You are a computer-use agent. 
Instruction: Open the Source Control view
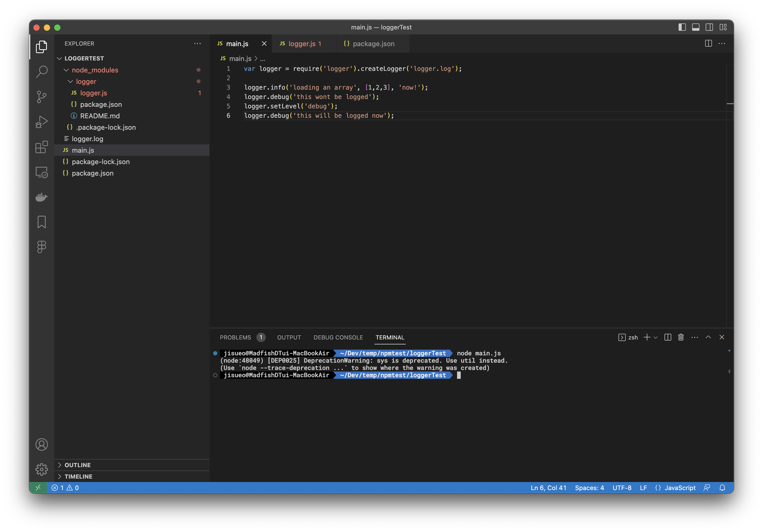[x=41, y=97]
